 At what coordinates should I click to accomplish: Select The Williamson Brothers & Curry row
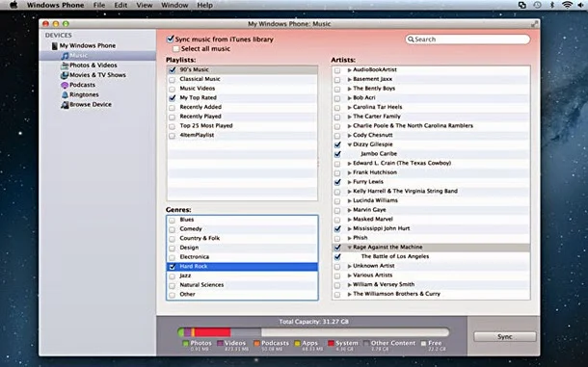tap(431, 295)
